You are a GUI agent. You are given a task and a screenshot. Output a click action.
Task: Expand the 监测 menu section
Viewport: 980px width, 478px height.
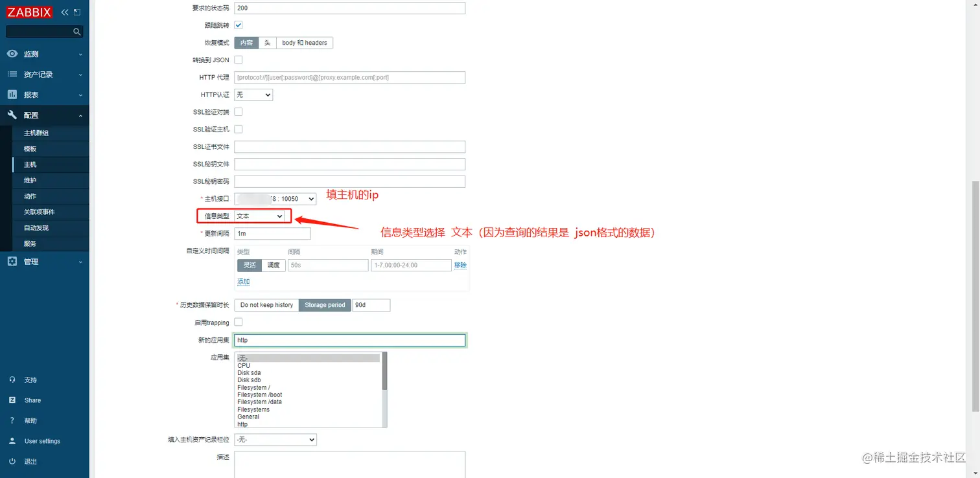(x=45, y=54)
